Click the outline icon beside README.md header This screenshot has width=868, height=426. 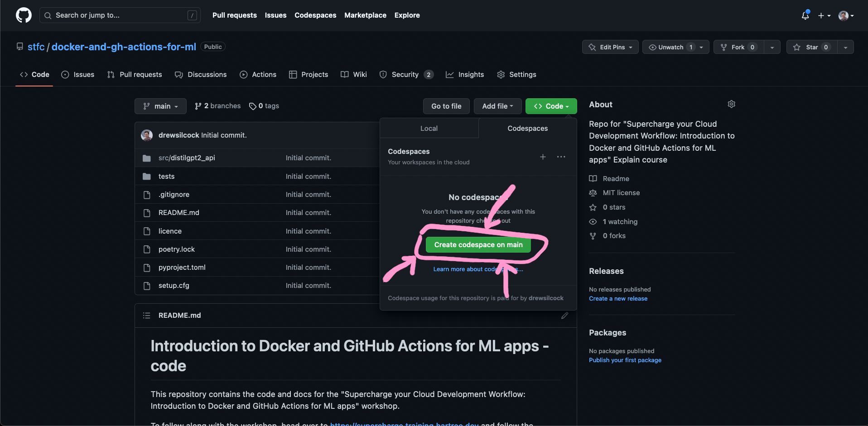pos(147,315)
